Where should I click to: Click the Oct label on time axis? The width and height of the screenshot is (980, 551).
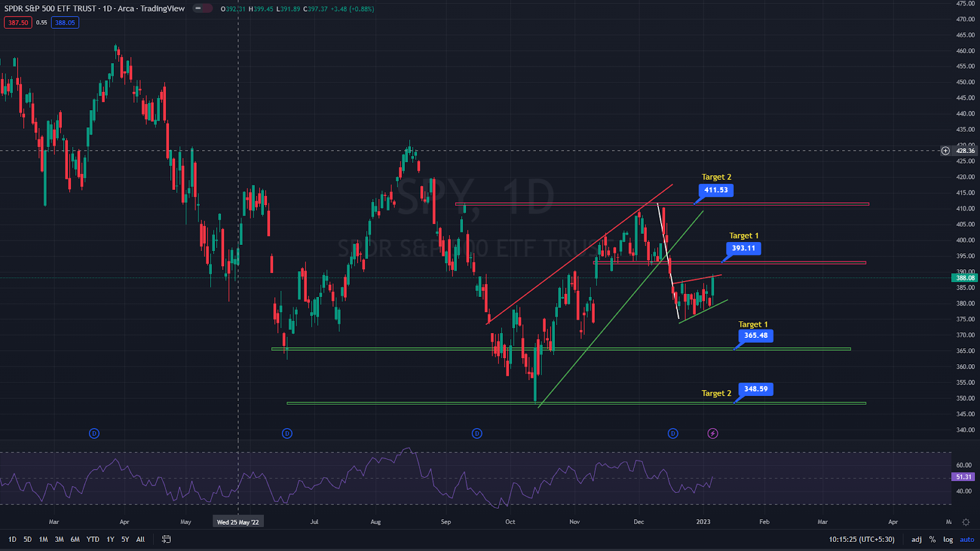click(x=510, y=522)
